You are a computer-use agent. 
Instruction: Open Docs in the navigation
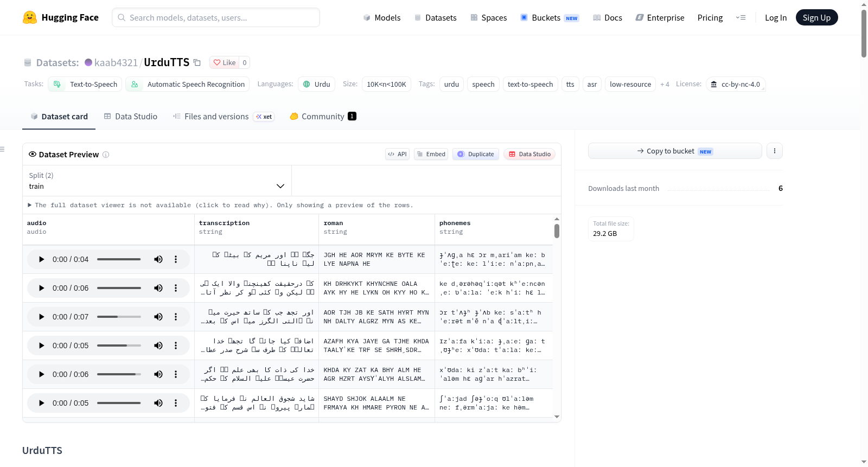[x=608, y=17]
